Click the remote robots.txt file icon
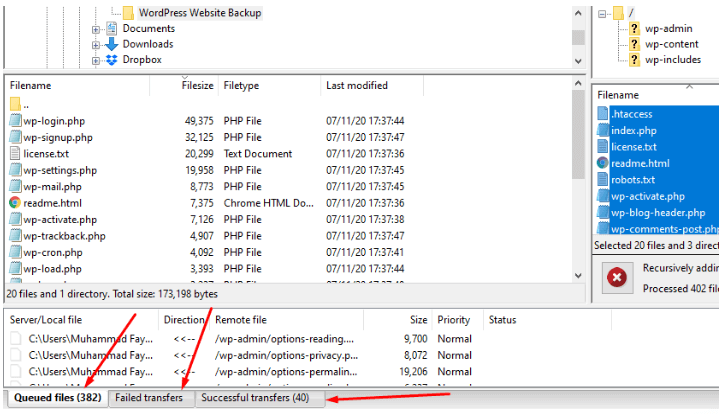Viewport: 719px width, 414px height. point(603,180)
